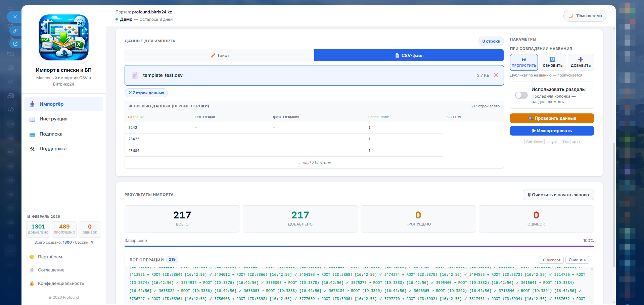The height and width of the screenshot is (305, 644).
Task: Select the CSV-файл tab
Action: [409, 55]
